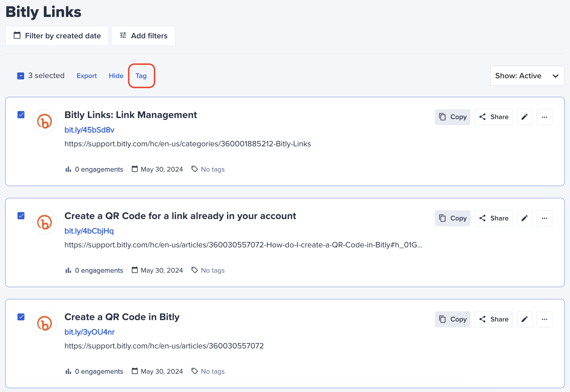Uncheck Bitly Links: Link Management checkbox
The height and width of the screenshot is (392, 570).
(x=21, y=115)
